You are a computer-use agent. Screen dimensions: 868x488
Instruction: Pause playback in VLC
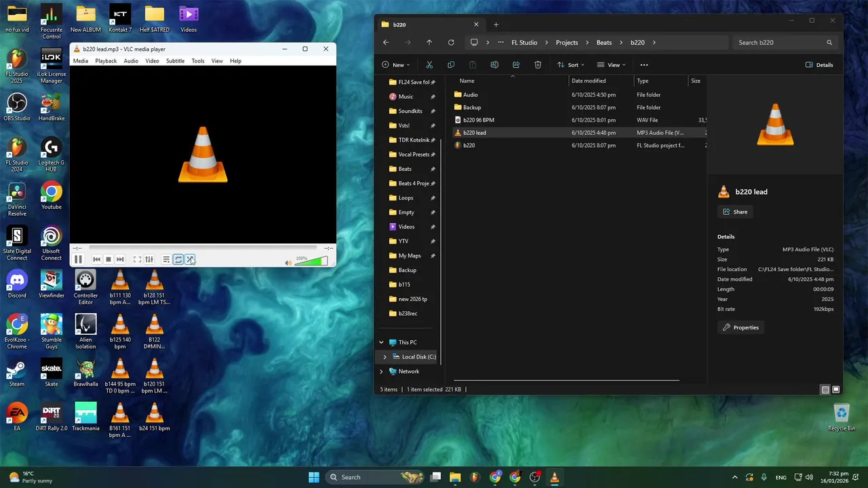point(78,260)
